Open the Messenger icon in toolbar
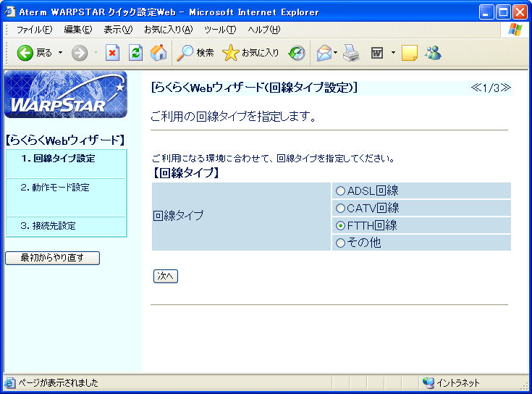This screenshot has width=532, height=394. pos(434,53)
